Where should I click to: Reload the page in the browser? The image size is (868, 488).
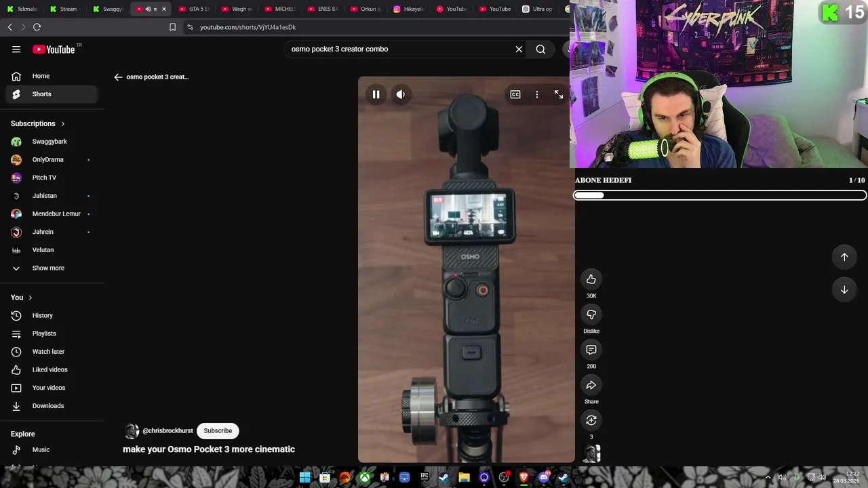click(x=37, y=27)
